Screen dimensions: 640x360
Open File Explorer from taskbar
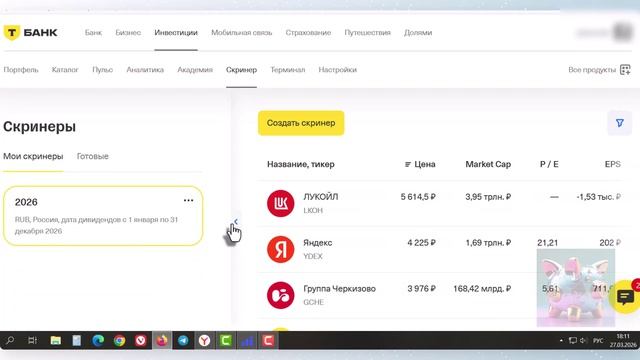tap(56, 340)
